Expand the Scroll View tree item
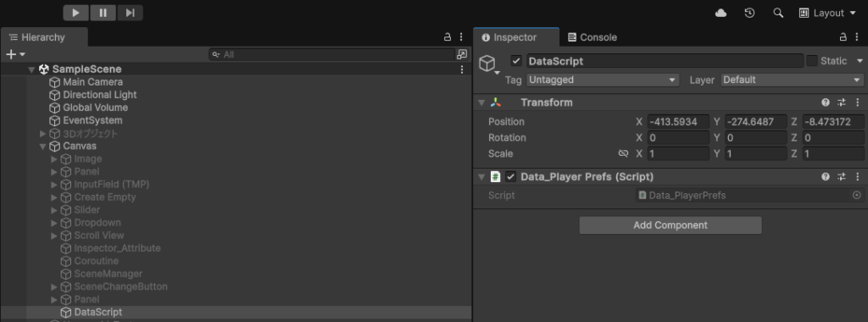The height and width of the screenshot is (322, 868). coord(54,236)
